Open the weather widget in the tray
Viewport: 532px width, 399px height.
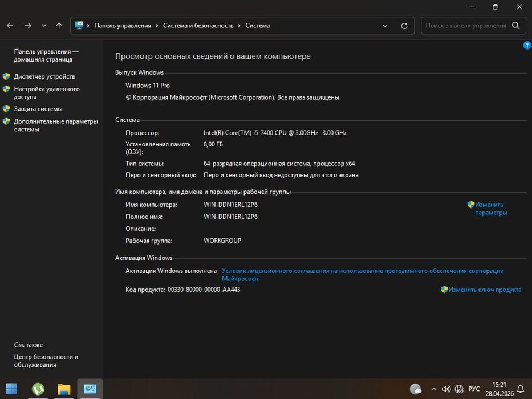(x=415, y=389)
